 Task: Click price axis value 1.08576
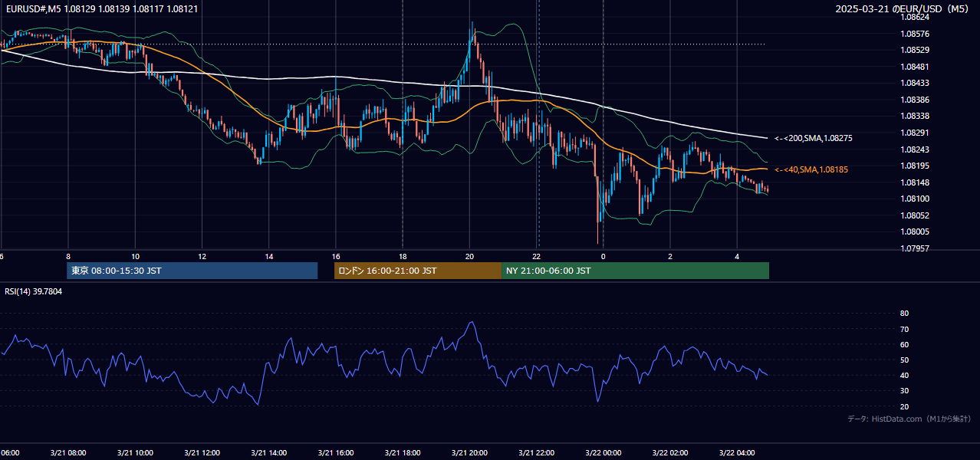tap(915, 34)
